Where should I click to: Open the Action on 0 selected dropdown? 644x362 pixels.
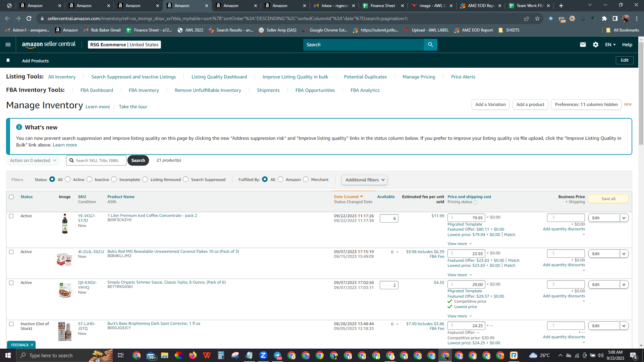pos(33,161)
